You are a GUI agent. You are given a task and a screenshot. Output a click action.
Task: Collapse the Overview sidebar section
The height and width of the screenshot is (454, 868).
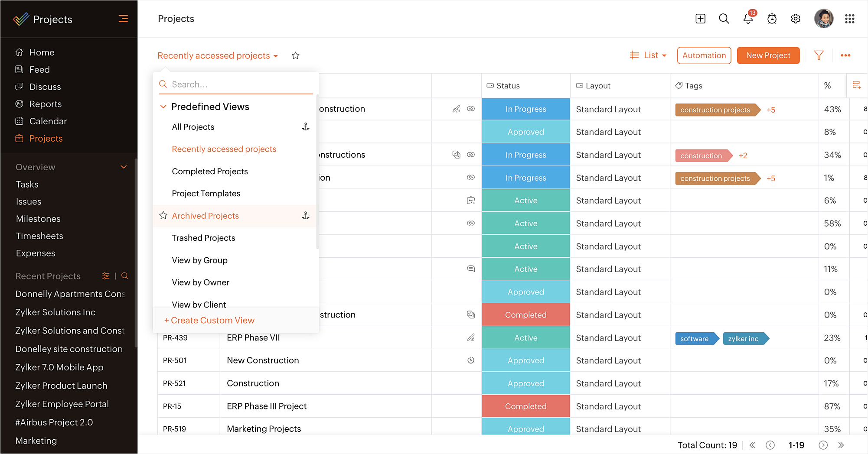click(124, 167)
